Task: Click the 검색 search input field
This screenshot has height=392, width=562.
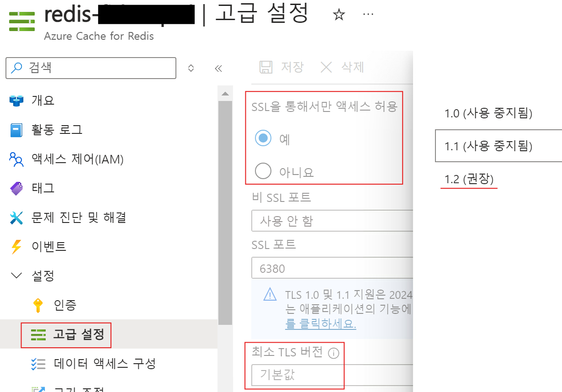Action: [x=91, y=68]
